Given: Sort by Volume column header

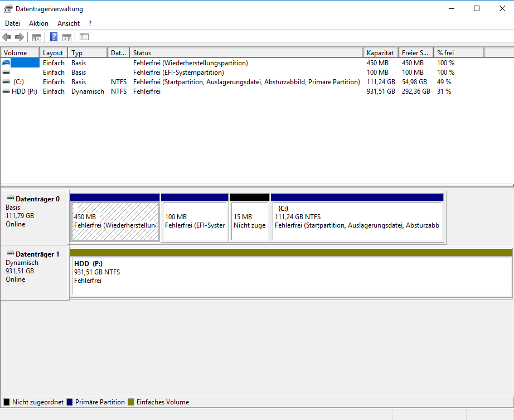Looking at the screenshot, I should tap(20, 53).
